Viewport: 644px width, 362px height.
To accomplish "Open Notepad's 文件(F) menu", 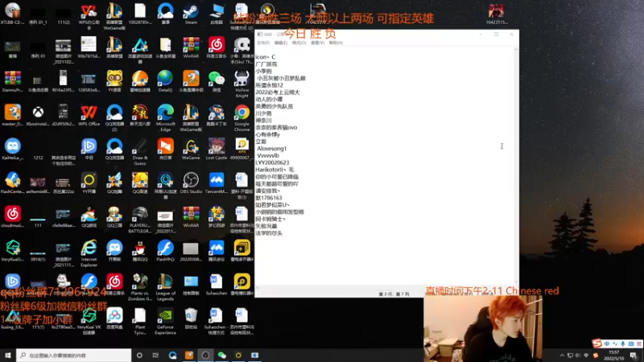I will 263,43.
